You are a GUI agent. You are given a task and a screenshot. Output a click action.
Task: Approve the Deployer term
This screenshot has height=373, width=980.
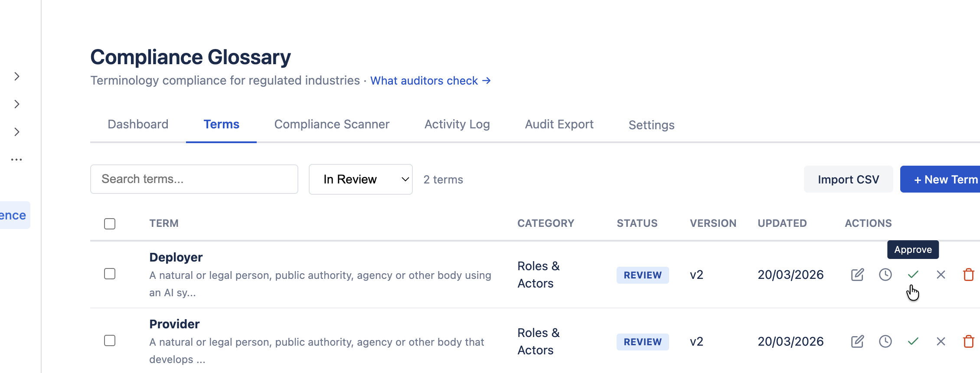click(x=913, y=275)
